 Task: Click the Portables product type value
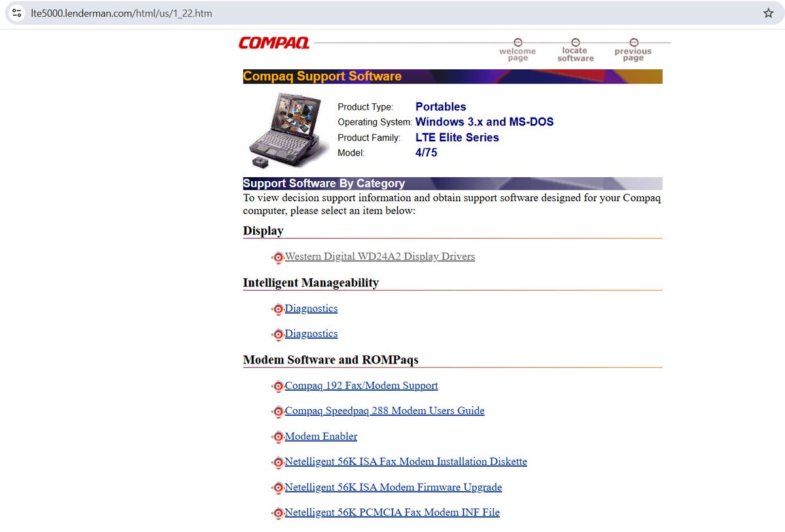click(x=441, y=107)
